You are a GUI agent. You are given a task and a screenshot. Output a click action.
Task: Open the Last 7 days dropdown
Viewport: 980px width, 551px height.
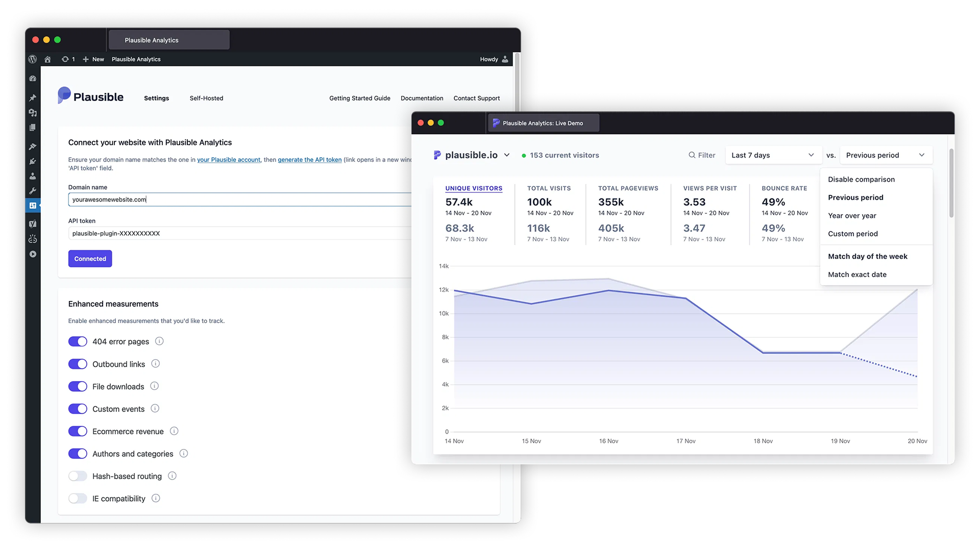pyautogui.click(x=773, y=155)
